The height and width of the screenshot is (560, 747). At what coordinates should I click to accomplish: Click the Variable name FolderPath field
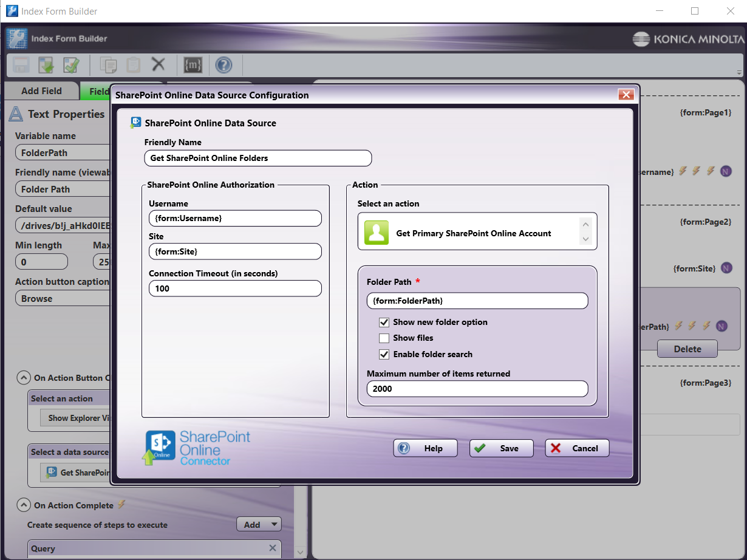click(x=63, y=152)
